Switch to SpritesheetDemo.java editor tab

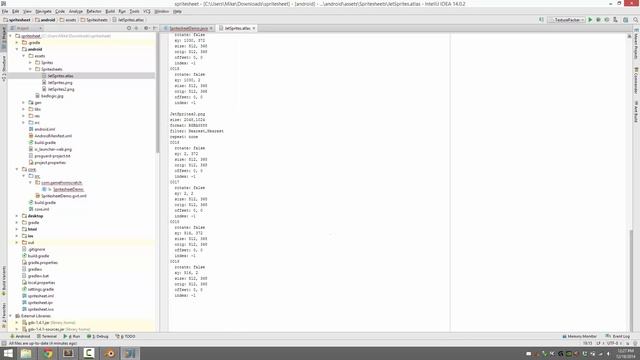[x=188, y=28]
